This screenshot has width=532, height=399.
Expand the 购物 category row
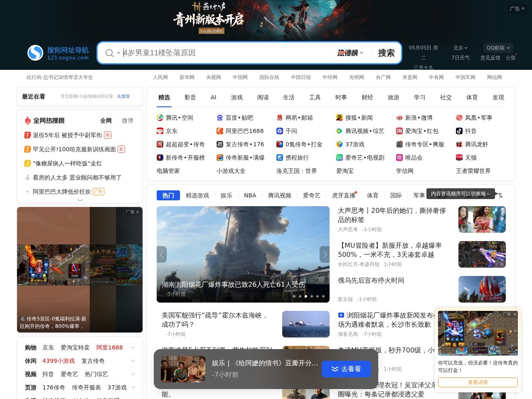(x=133, y=347)
